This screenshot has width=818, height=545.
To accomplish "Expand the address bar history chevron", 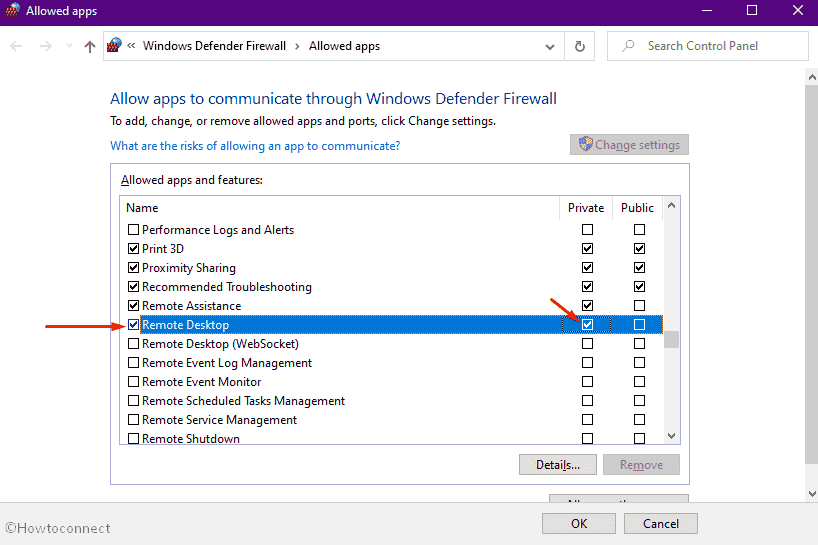I will [550, 47].
